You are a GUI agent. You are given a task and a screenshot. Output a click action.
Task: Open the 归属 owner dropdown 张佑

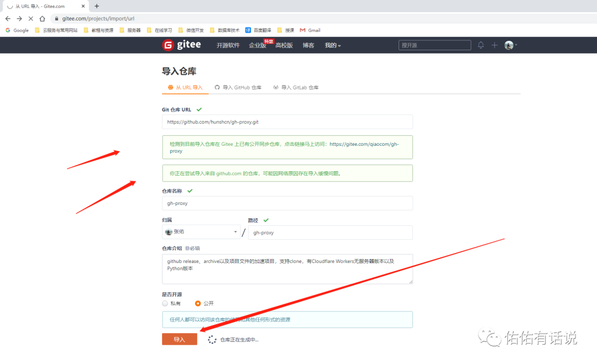pos(201,231)
